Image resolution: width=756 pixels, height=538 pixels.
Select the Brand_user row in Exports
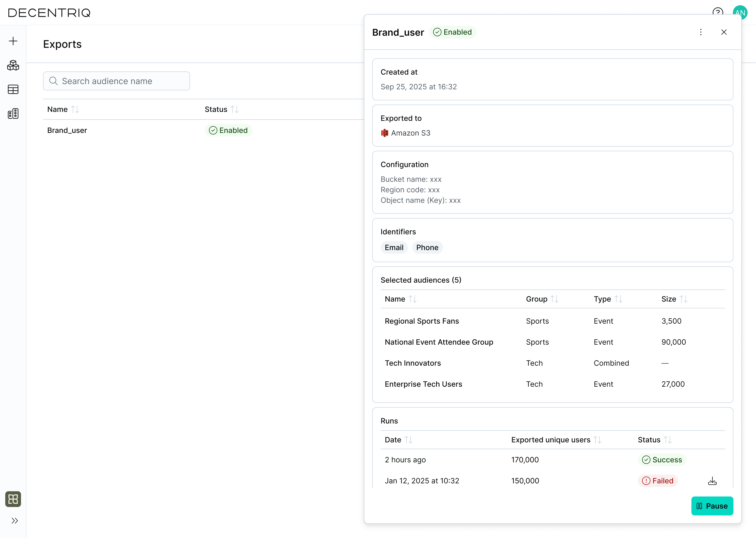(x=203, y=130)
